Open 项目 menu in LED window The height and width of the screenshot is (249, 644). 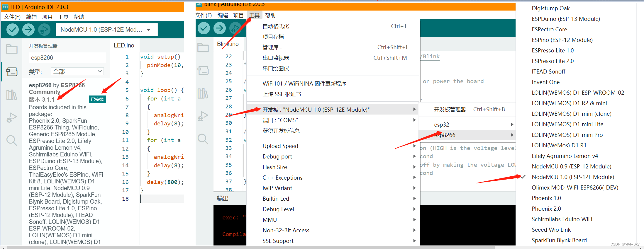click(47, 17)
